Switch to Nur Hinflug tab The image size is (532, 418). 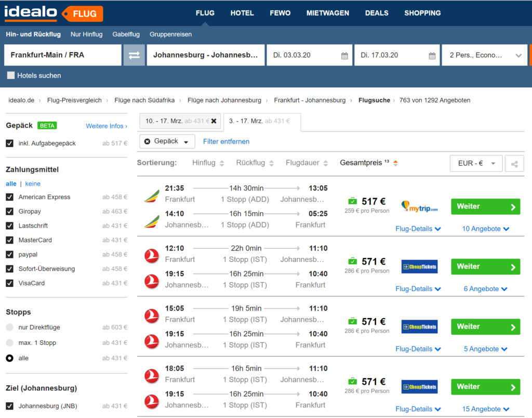click(87, 34)
